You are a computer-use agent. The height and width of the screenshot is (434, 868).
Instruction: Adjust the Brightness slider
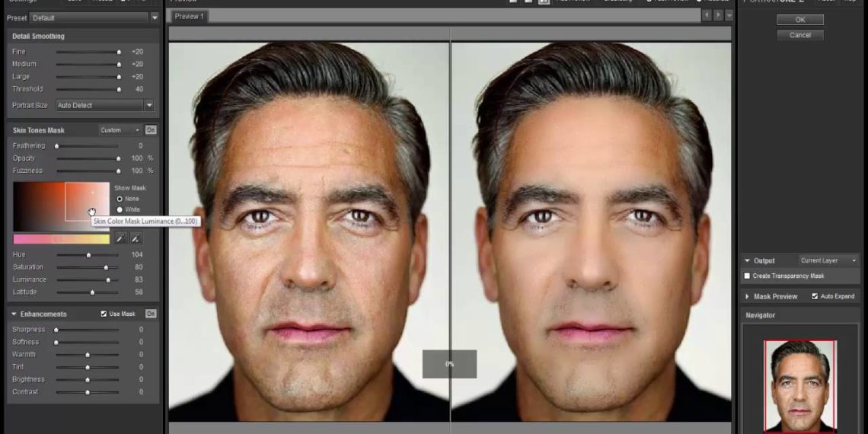pos(88,380)
